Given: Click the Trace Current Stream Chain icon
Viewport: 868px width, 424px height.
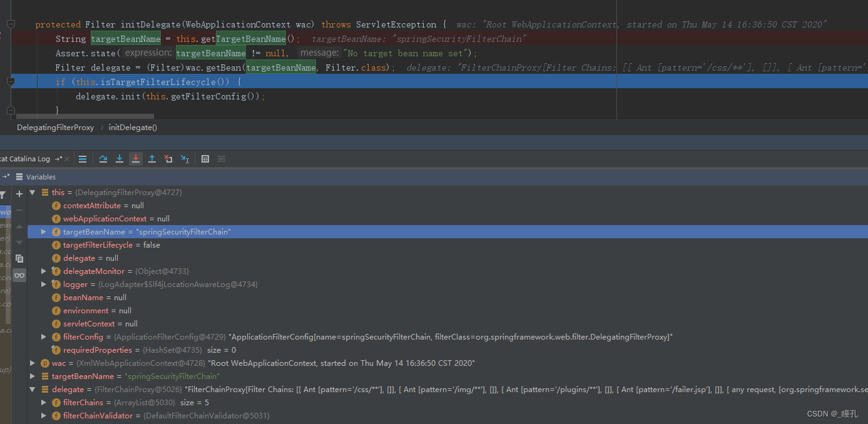Looking at the screenshot, I should coord(222,159).
